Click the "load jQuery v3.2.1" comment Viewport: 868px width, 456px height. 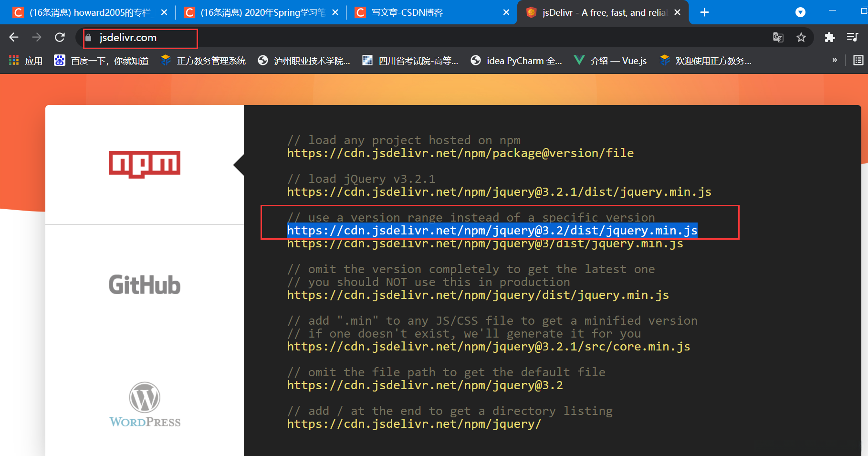pyautogui.click(x=361, y=179)
